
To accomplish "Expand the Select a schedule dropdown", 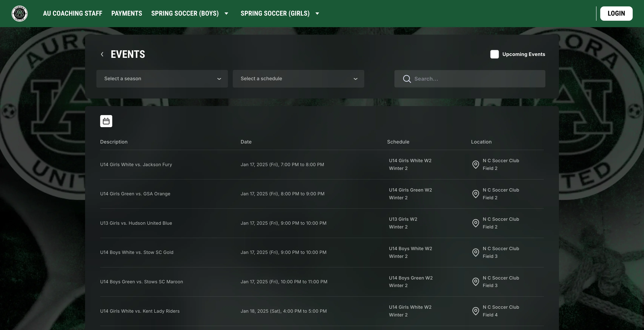I will pos(298,79).
